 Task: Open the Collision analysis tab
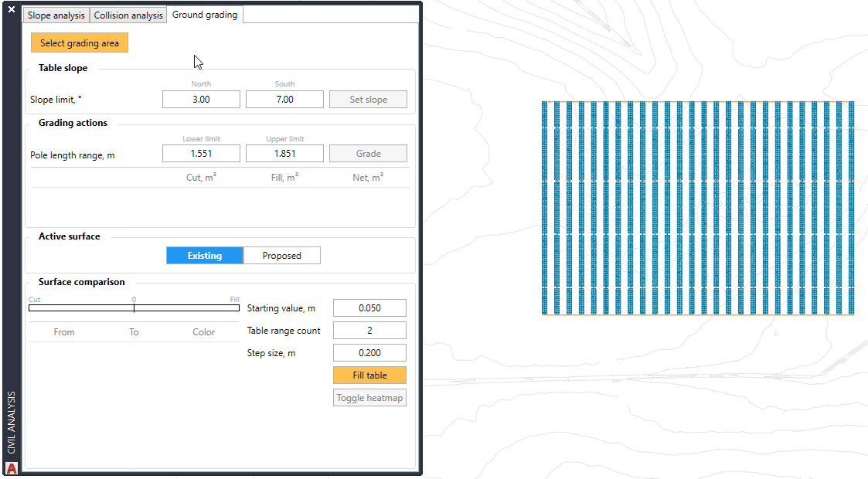[128, 15]
